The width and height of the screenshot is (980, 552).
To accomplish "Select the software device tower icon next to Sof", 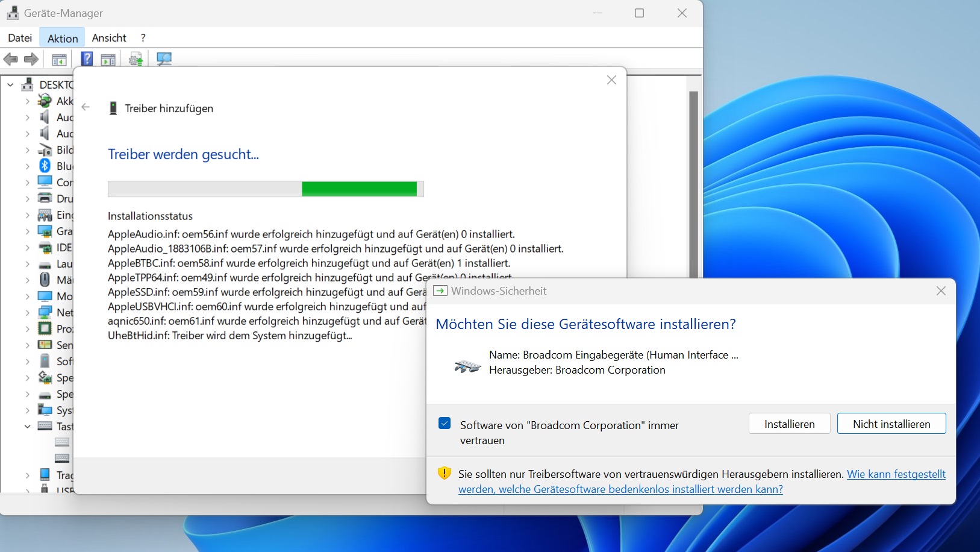I will pyautogui.click(x=45, y=361).
